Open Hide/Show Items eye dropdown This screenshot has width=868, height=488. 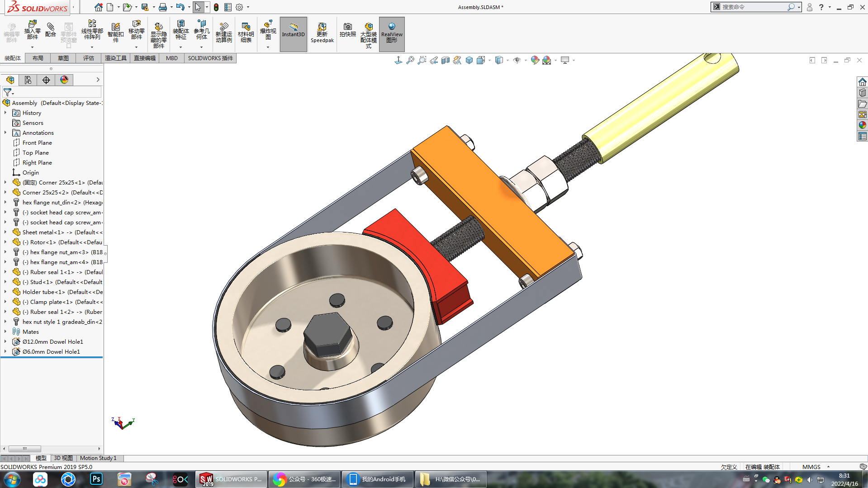(525, 60)
